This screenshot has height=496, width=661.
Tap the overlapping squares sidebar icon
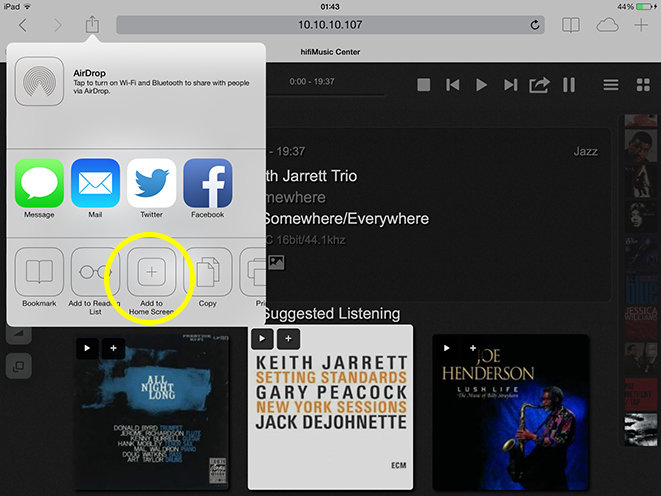click(x=19, y=366)
